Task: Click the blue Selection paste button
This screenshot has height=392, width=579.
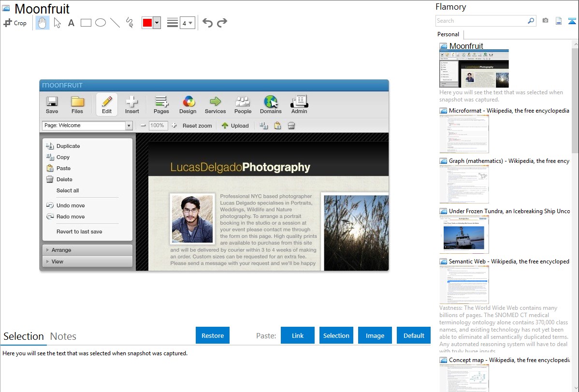Action: pos(336,335)
